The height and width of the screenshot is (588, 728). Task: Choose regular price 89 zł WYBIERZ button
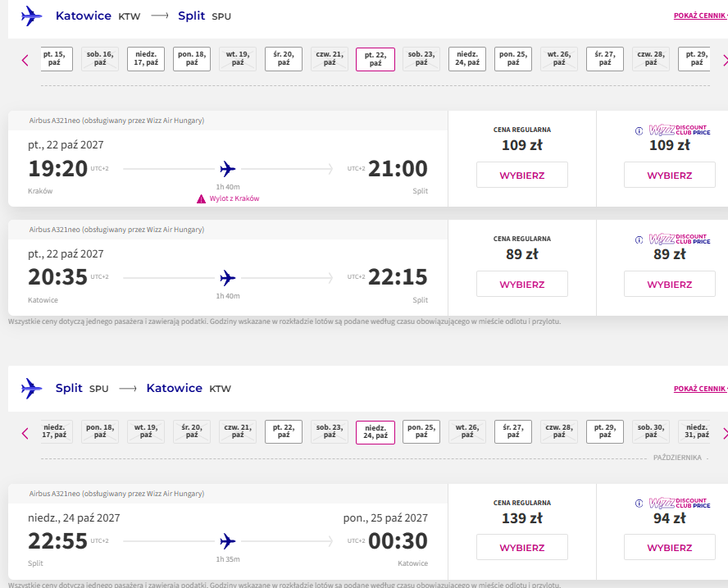pyautogui.click(x=522, y=284)
